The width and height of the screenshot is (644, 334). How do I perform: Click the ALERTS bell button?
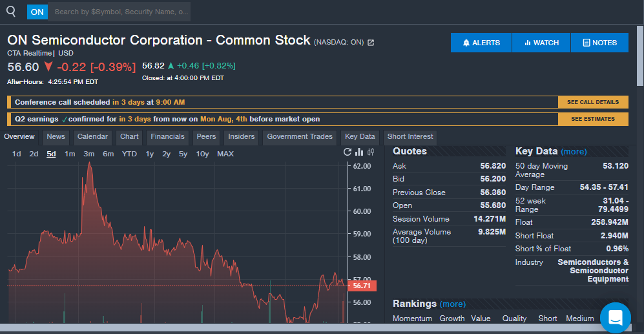click(481, 43)
